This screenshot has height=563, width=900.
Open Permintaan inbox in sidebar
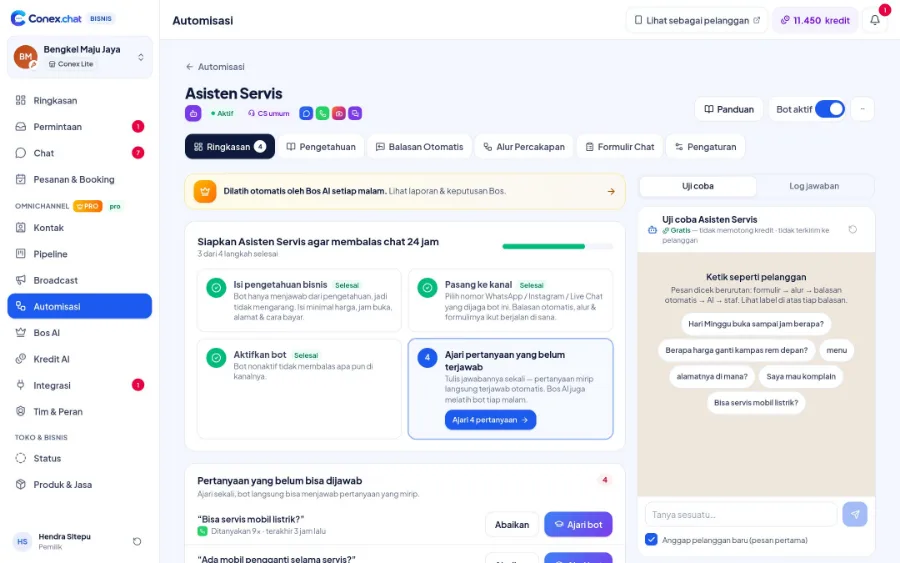[79, 127]
